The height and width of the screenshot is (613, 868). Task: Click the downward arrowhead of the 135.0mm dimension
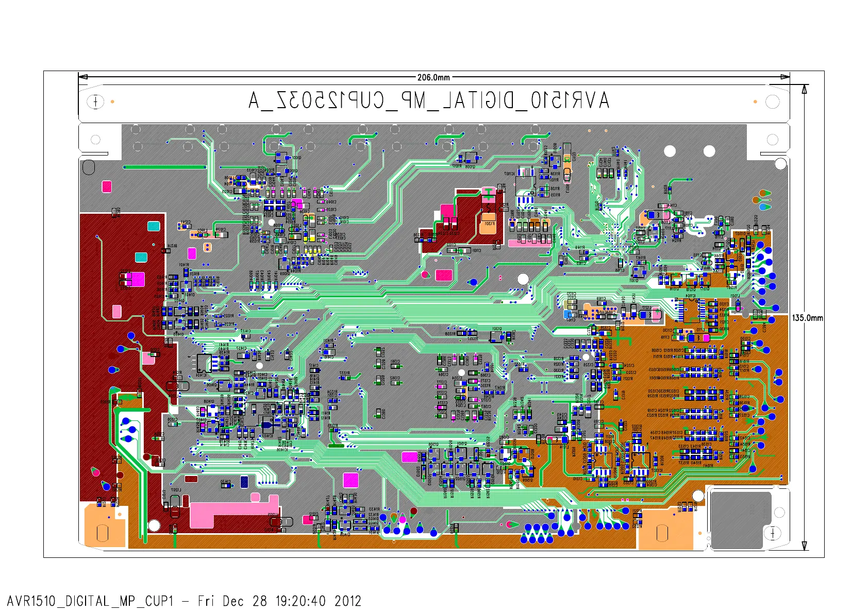(804, 546)
